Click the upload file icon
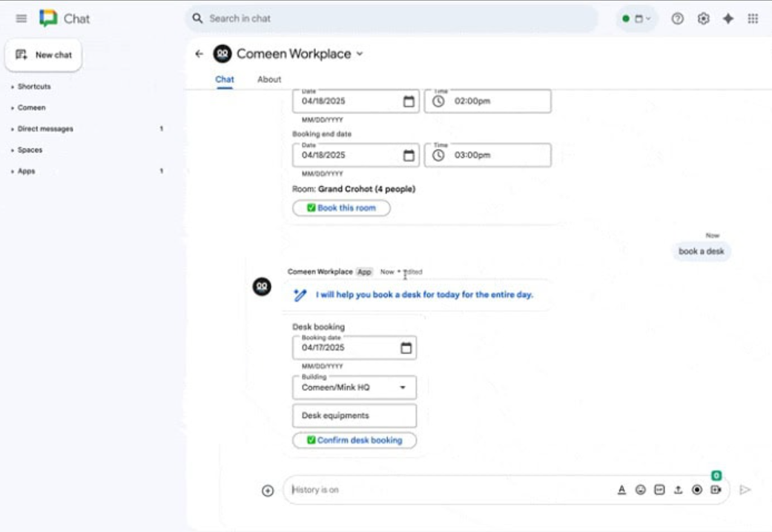 click(x=678, y=490)
